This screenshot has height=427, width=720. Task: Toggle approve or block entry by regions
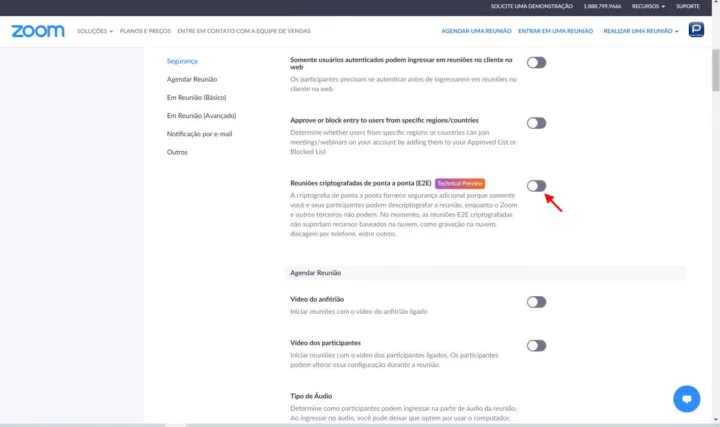coord(536,123)
